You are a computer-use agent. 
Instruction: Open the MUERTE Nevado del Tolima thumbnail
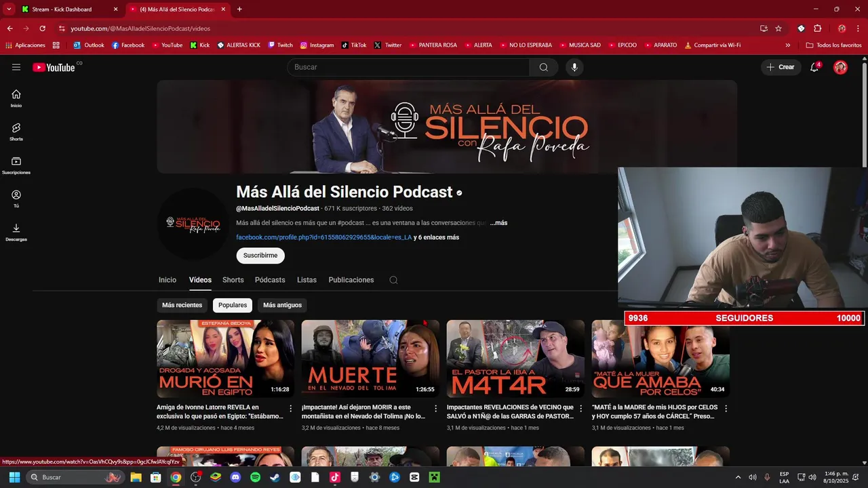[x=370, y=359]
